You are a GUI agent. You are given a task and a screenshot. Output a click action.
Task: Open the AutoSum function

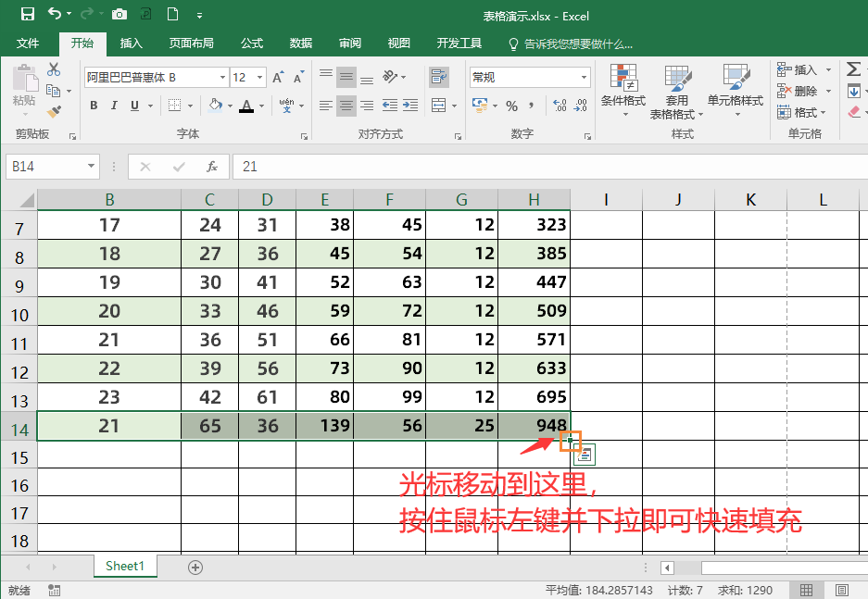tap(853, 69)
